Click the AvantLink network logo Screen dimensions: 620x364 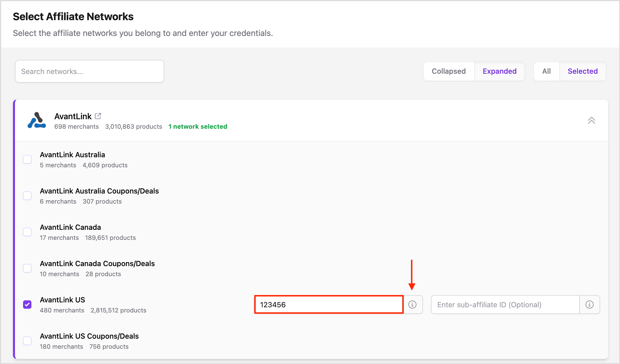tap(37, 120)
